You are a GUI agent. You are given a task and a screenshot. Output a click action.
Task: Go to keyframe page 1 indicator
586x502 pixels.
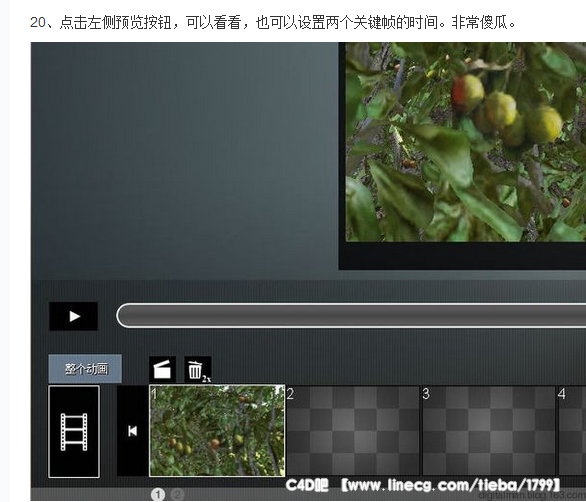coord(158,495)
